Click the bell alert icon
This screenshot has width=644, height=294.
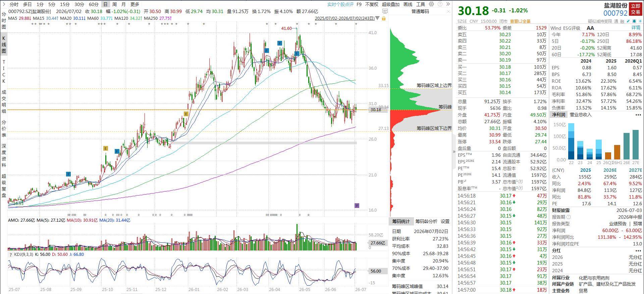click(634, 21)
